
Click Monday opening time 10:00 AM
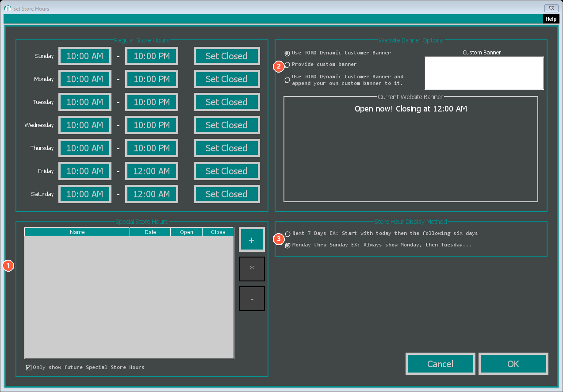tap(85, 79)
